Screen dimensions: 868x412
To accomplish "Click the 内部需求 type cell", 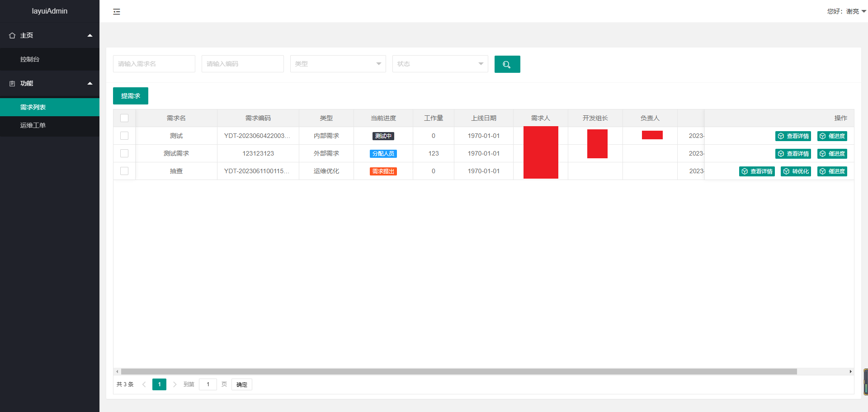I will [326, 136].
